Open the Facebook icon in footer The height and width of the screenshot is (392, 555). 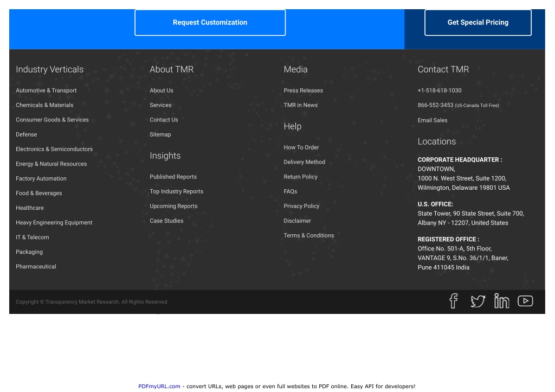pyautogui.click(x=454, y=301)
